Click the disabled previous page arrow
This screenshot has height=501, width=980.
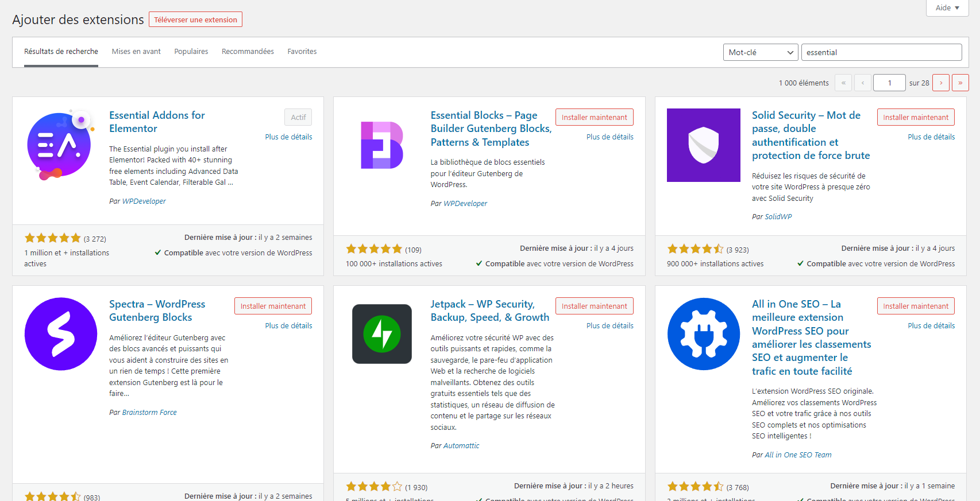click(863, 83)
